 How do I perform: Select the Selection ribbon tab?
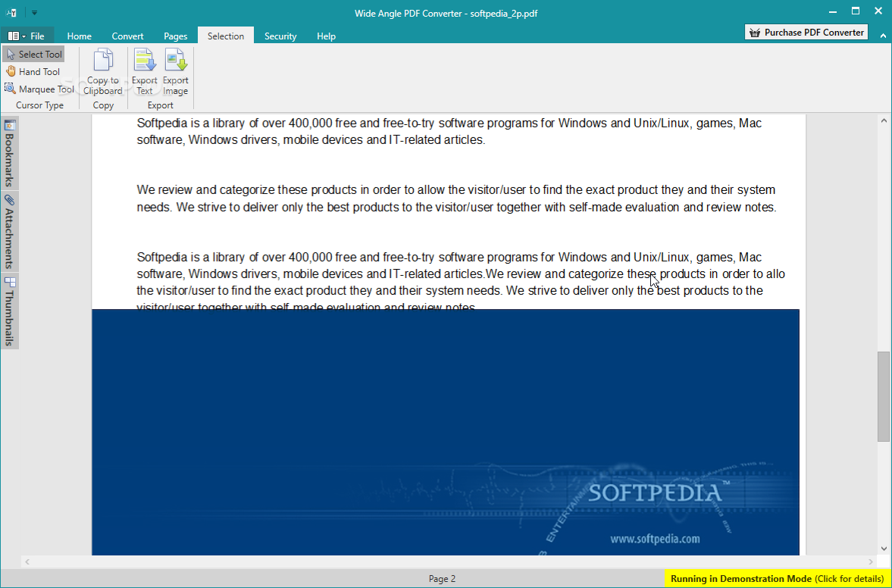226,36
